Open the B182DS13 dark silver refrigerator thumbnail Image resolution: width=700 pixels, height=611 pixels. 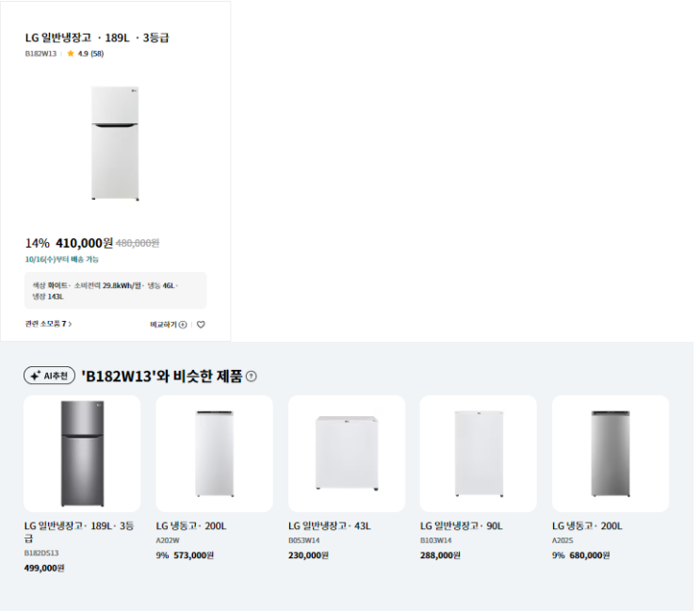click(x=82, y=454)
